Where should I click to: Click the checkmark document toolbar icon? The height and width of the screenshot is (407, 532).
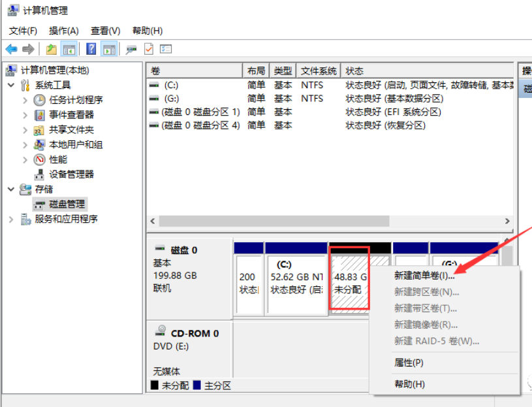pos(149,49)
